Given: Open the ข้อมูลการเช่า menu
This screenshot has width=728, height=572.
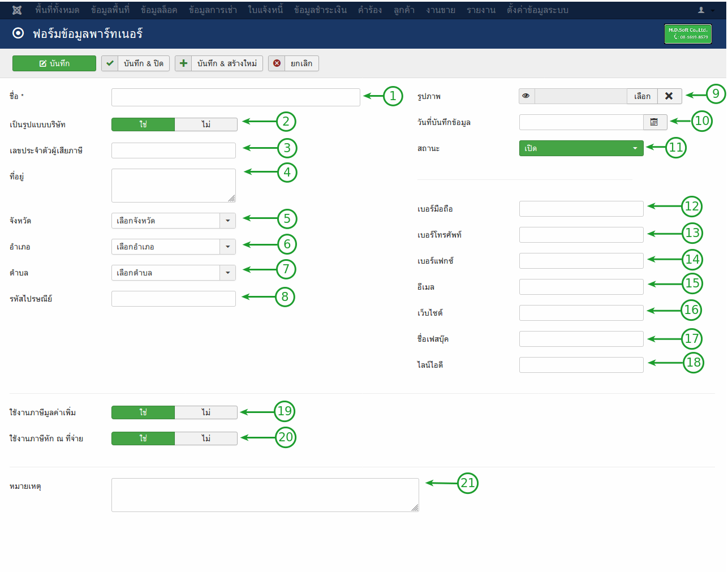Looking at the screenshot, I should 213,10.
